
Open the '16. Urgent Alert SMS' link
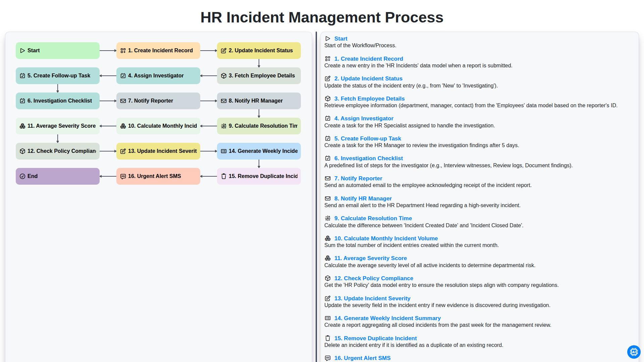363,358
